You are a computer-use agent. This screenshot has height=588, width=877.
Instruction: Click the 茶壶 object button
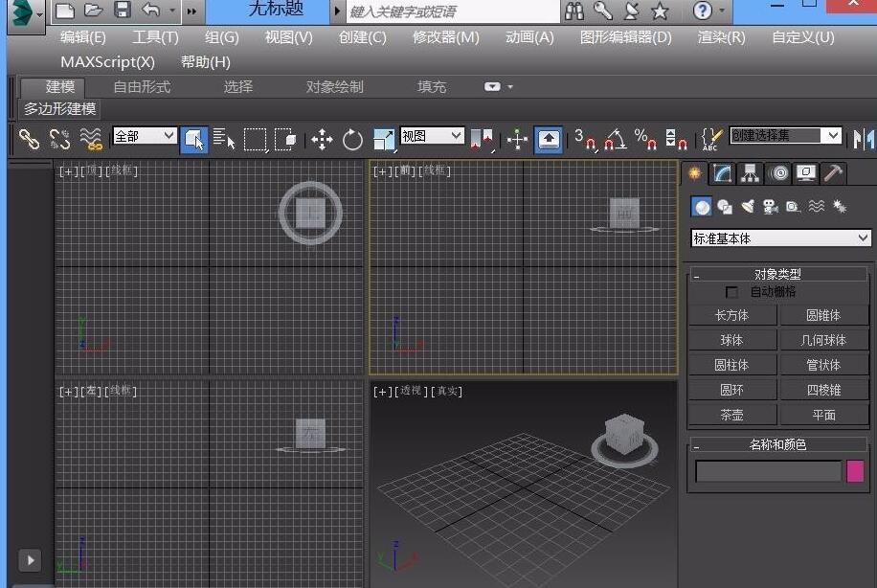click(731, 415)
